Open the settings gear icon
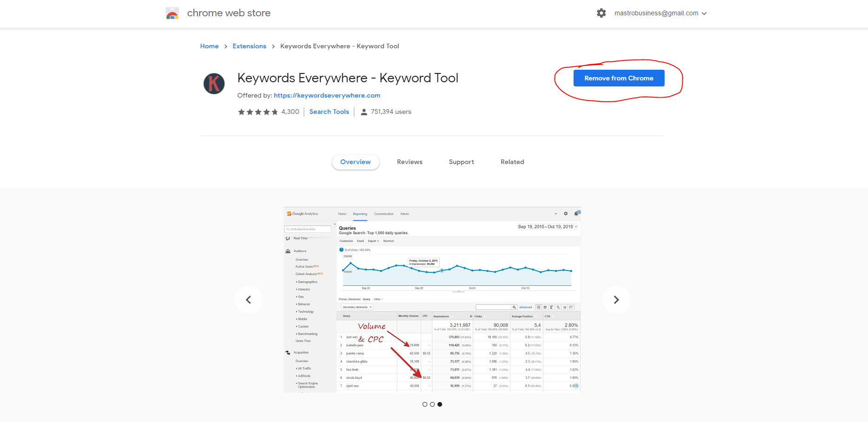Screen dimensions: 868x422 pyautogui.click(x=601, y=13)
